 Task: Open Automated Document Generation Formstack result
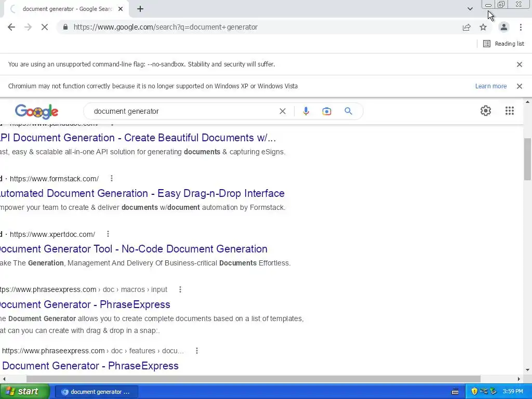pos(142,193)
